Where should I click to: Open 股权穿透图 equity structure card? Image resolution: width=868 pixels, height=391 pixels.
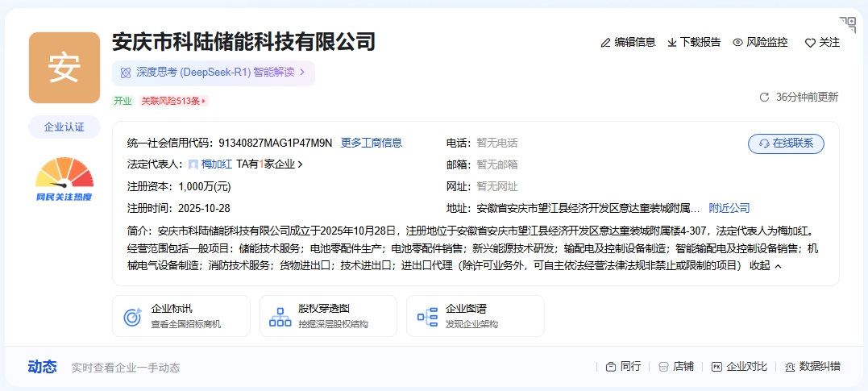pyautogui.click(x=328, y=316)
